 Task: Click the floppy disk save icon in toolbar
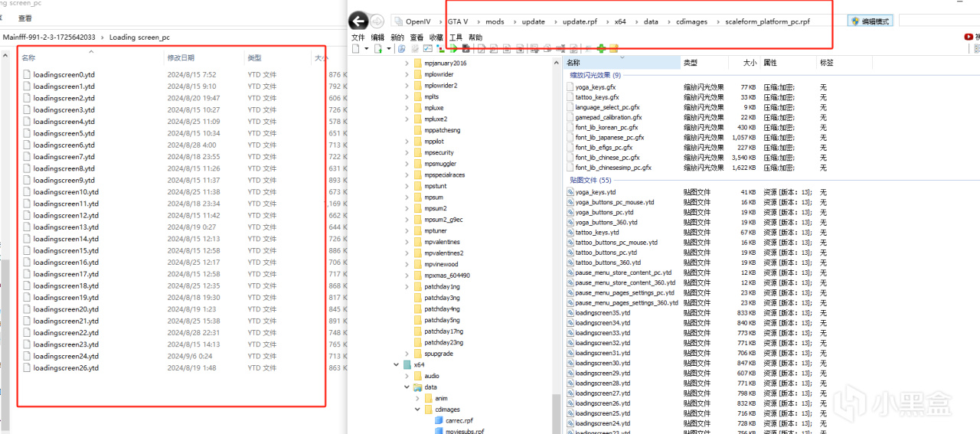465,48
